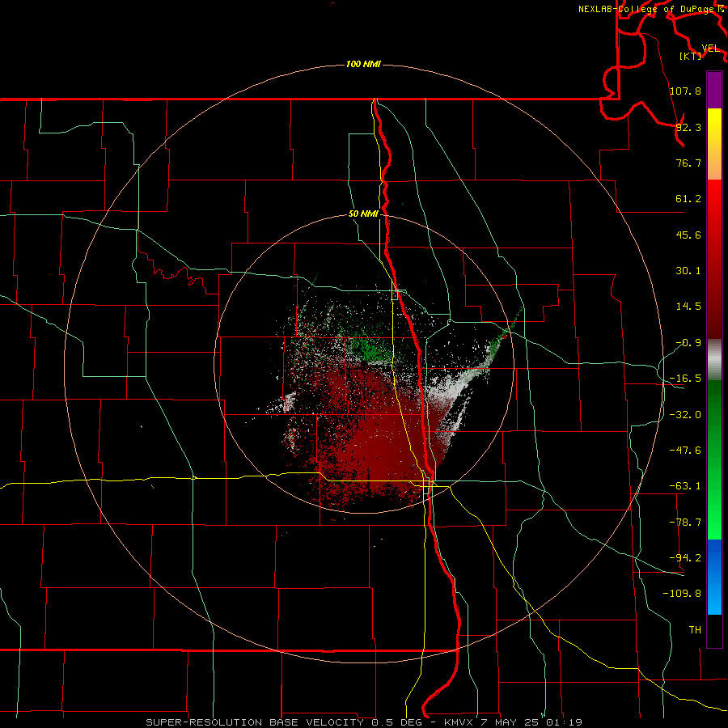Select the -47.6 value on velocity scale
Image resolution: width=728 pixels, height=728 pixels.
(685, 451)
